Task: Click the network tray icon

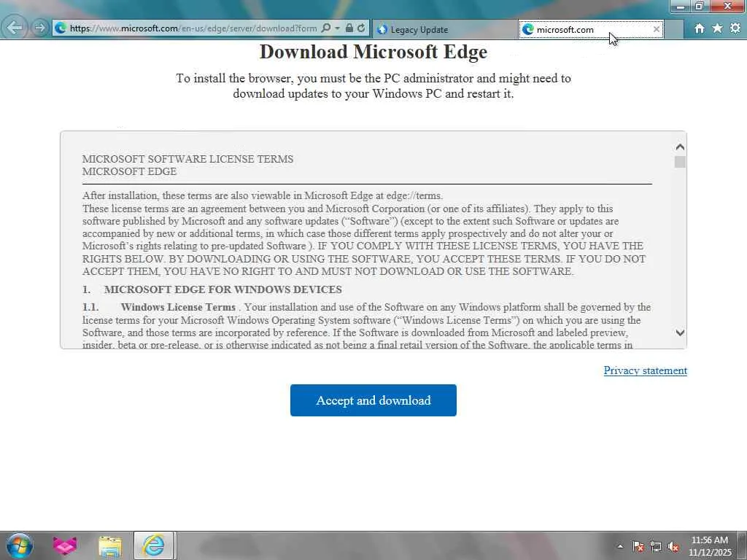Action: [656, 547]
